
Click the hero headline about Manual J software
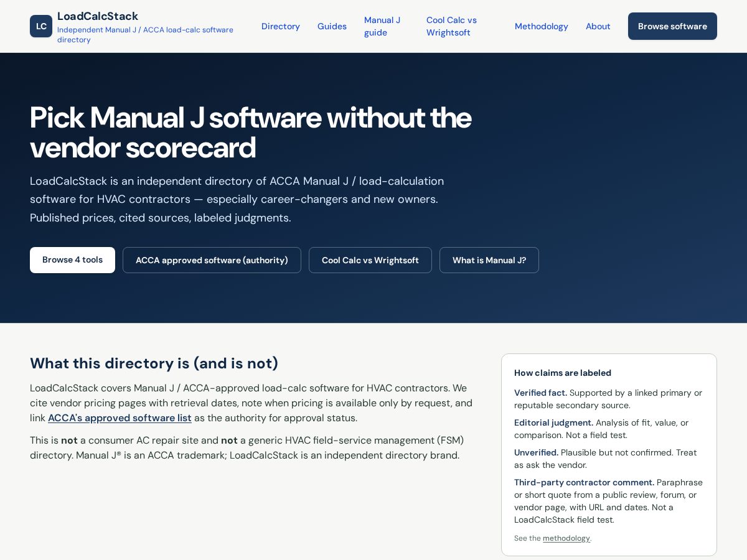pos(251,133)
